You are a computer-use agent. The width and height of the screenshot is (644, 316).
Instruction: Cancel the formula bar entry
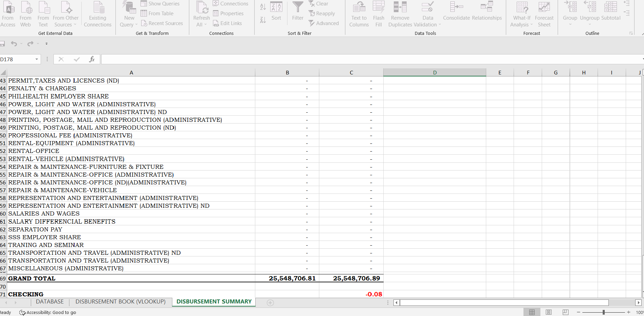pos(61,59)
